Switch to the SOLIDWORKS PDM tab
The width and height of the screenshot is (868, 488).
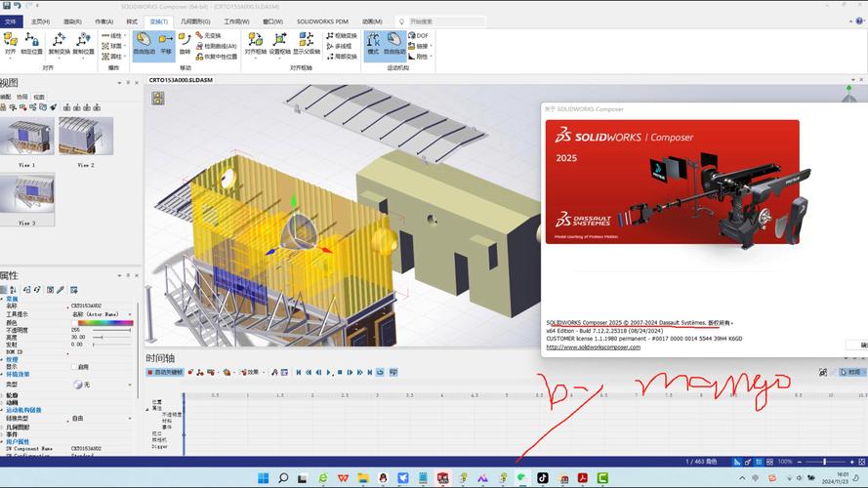(x=322, y=21)
